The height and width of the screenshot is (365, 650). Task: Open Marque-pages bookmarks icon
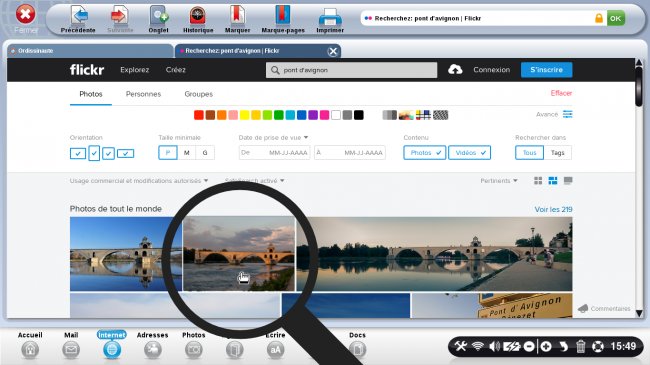coord(283,16)
